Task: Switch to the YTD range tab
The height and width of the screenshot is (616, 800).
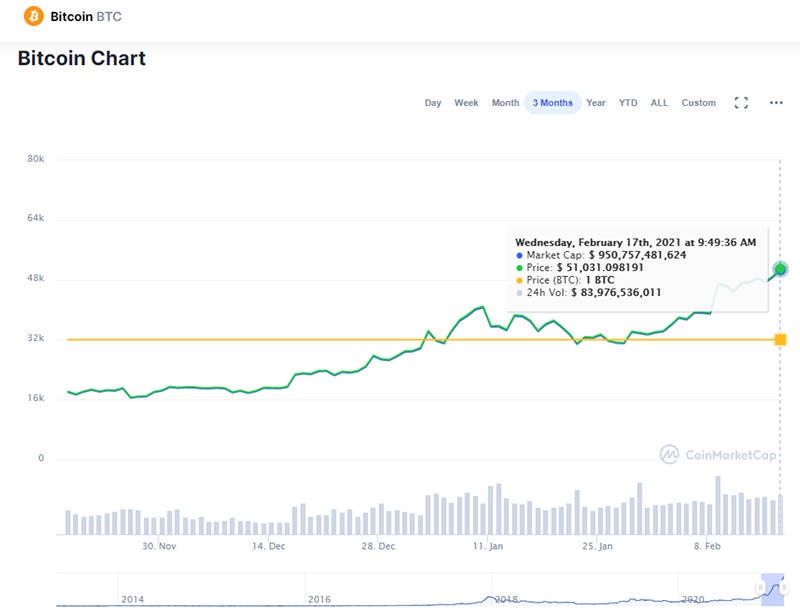Action: coord(628,103)
